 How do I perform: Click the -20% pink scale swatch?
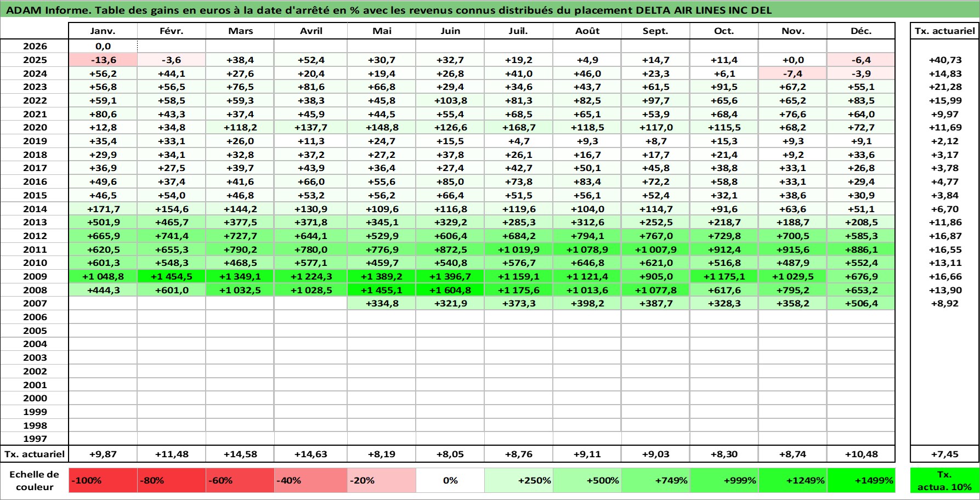pyautogui.click(x=382, y=480)
